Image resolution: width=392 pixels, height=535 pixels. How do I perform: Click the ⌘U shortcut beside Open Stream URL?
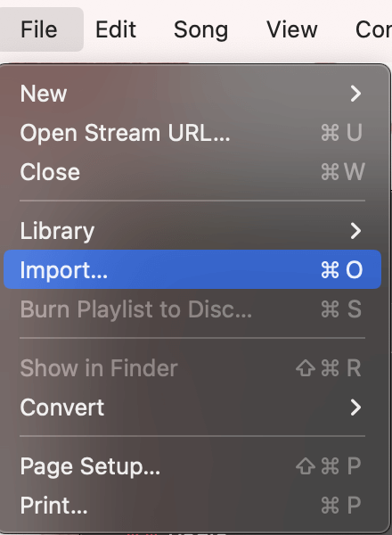tap(341, 133)
